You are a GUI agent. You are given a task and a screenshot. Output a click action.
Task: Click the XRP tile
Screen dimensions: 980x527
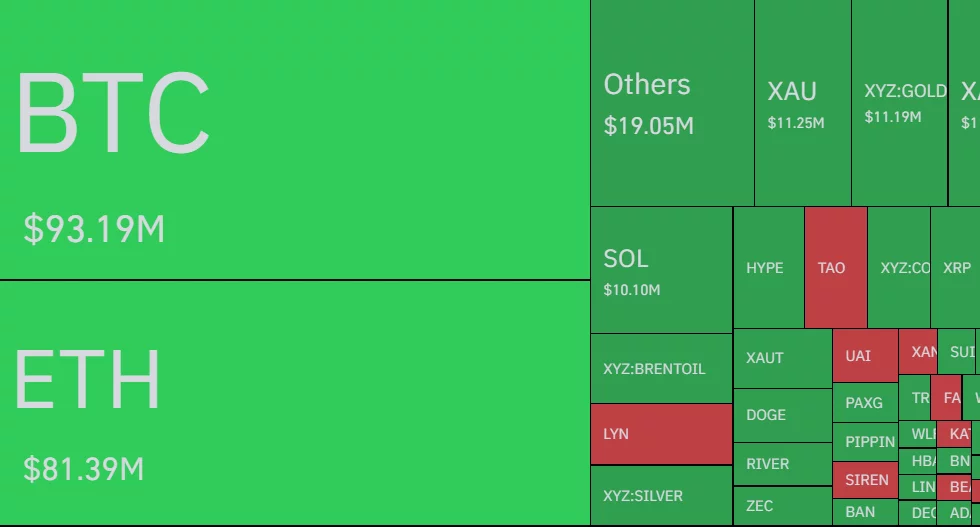coord(956,268)
